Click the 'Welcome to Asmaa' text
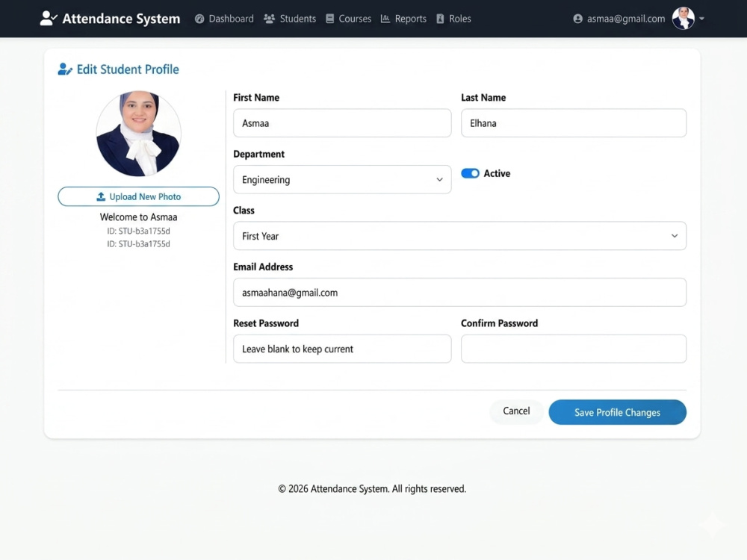The image size is (747, 560). (139, 217)
